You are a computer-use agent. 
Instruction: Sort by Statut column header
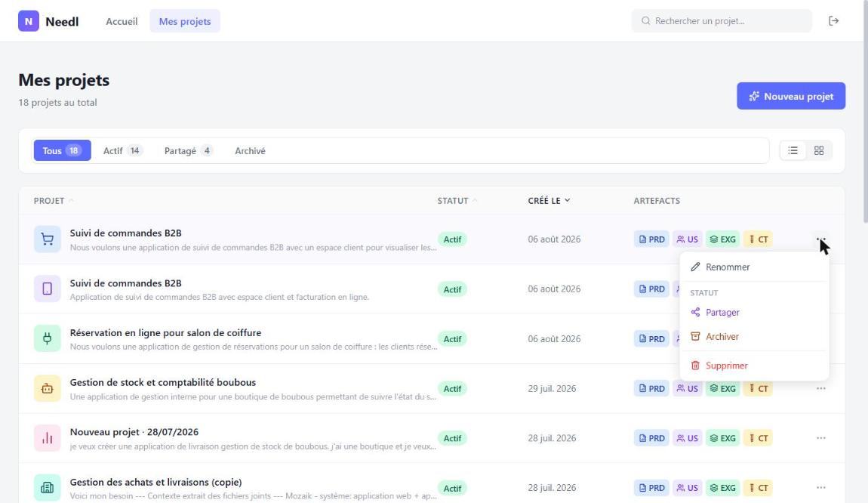pos(457,201)
